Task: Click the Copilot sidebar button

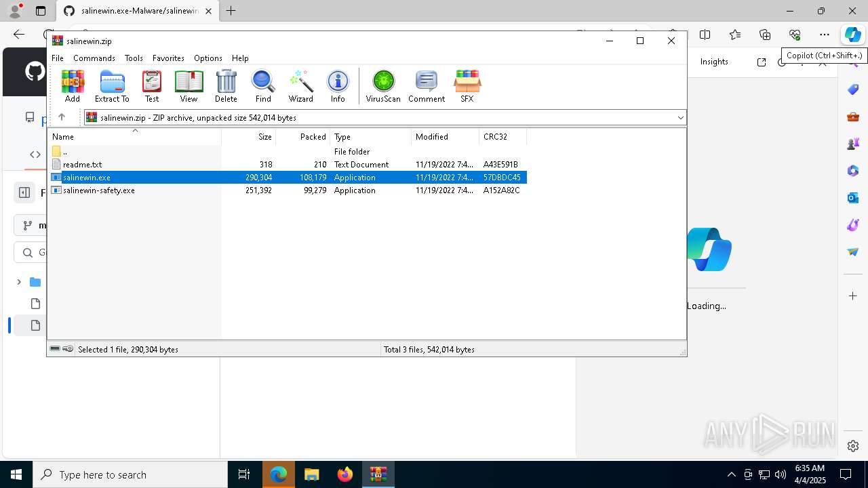Action: point(852,35)
